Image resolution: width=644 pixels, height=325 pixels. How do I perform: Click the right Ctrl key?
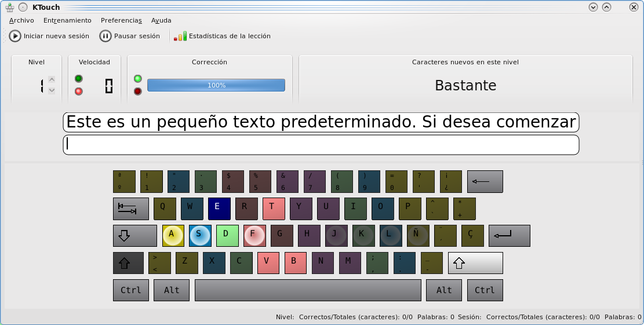[485, 290]
